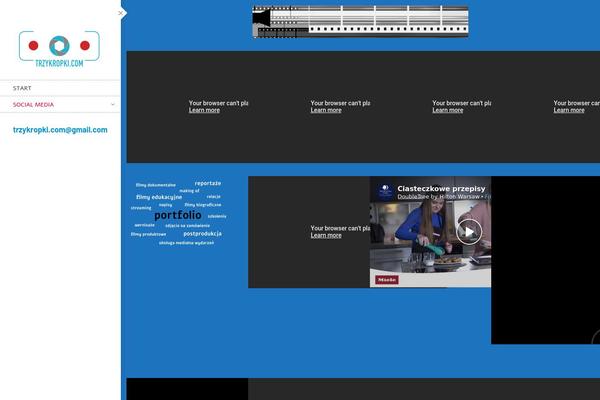600x400 pixels.
Task: Click filmy produktowe in the word cloud
Action: 148,234
